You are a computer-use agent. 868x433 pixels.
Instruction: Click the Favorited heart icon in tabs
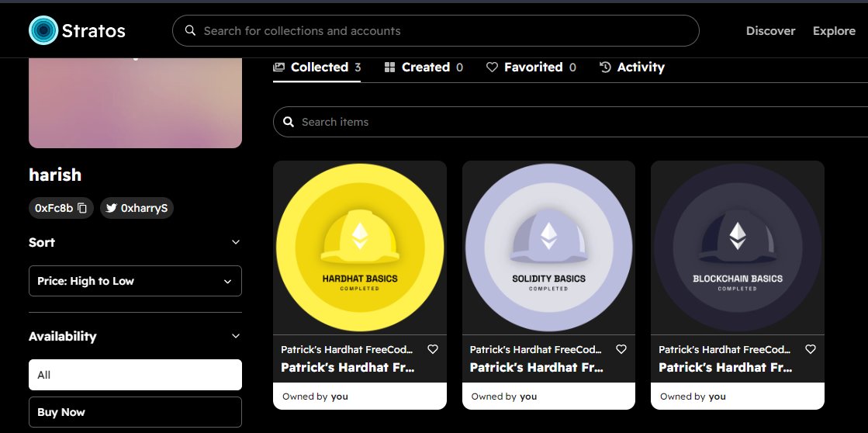[x=492, y=67]
